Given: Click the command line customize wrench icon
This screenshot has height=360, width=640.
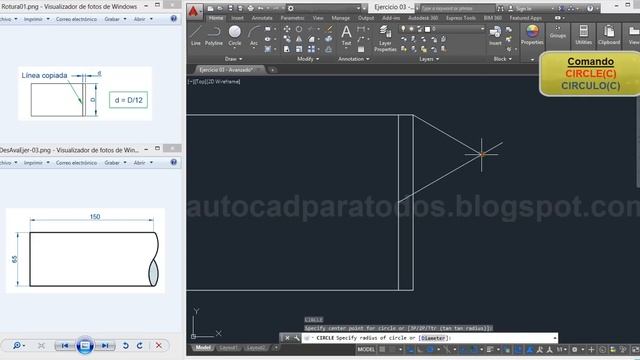Looking at the screenshot, I should 296,338.
